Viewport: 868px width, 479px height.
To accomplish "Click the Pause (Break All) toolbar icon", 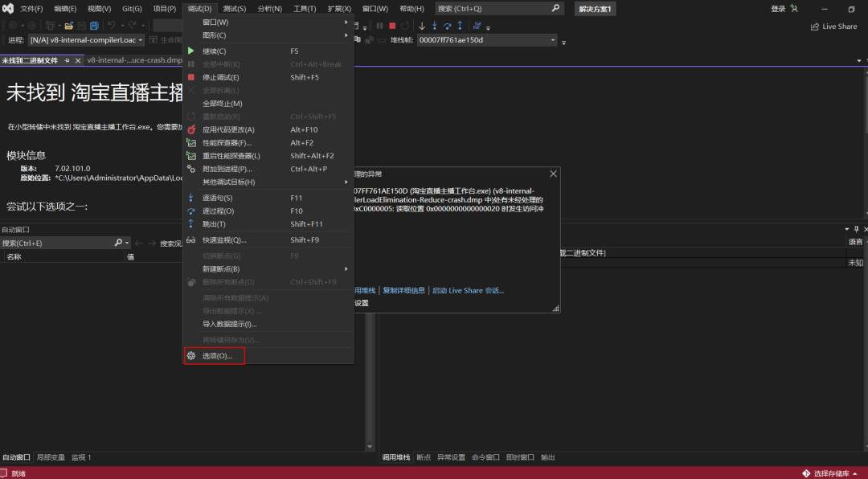I will (x=379, y=26).
